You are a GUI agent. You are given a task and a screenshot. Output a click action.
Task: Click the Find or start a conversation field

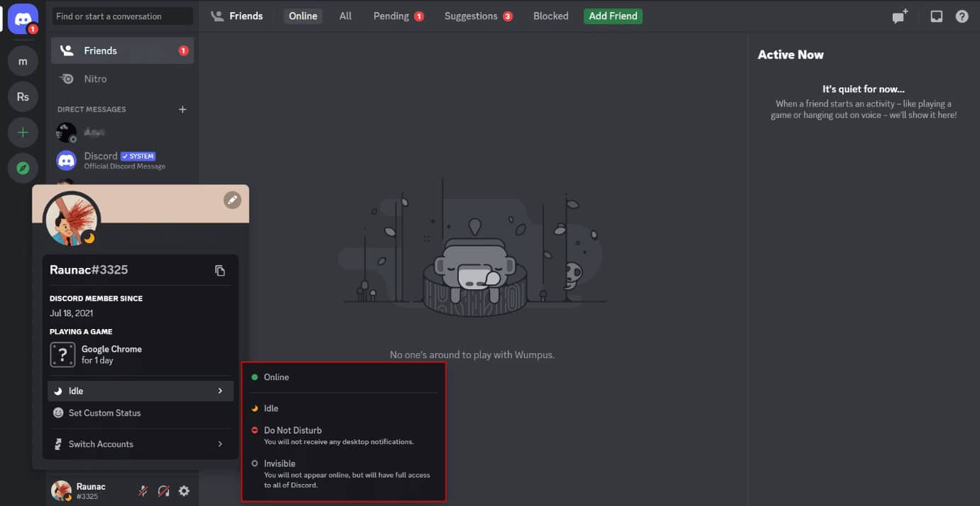(x=122, y=16)
